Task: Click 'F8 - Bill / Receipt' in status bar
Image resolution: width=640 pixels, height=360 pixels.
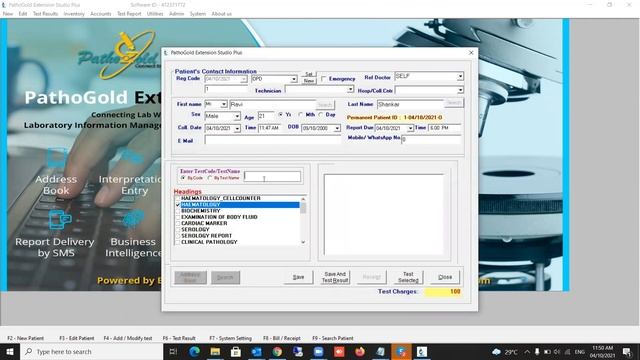Action: pos(282,338)
